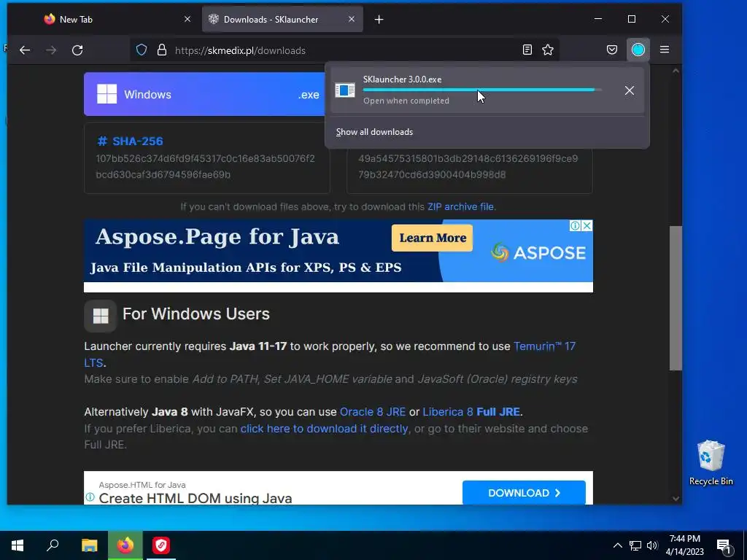
Task: Click scrollbar down arrow of the page
Action: click(x=676, y=499)
